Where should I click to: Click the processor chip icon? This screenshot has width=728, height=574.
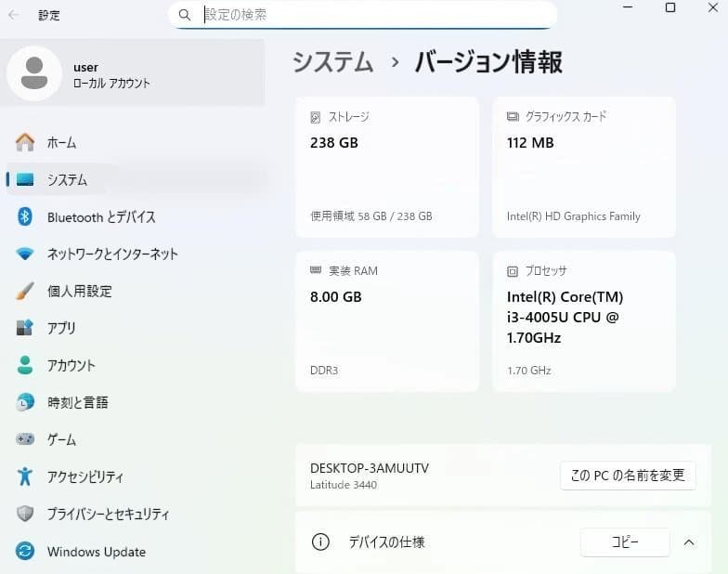513,271
